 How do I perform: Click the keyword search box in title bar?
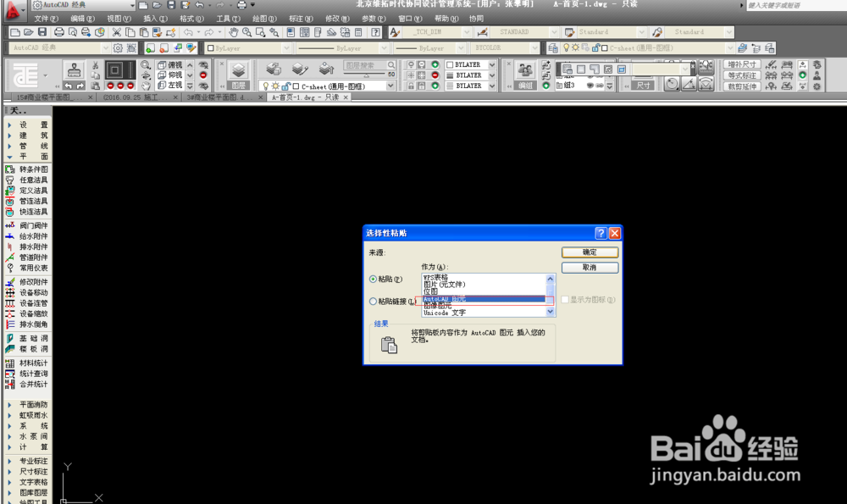tap(796, 5)
